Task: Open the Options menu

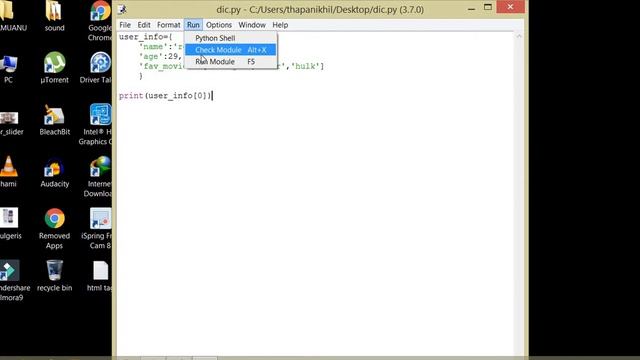Action: click(x=219, y=25)
